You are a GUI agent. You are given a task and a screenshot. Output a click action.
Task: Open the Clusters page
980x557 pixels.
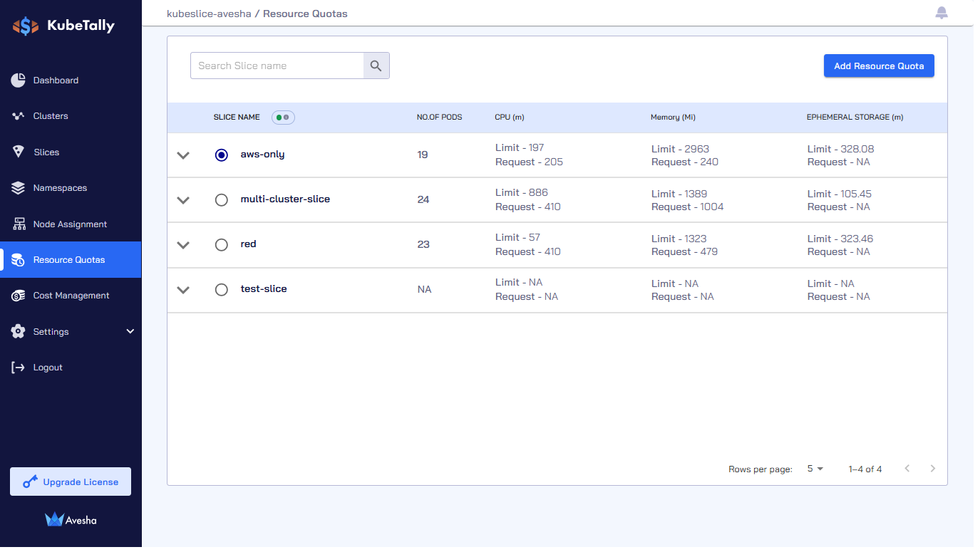coord(71,116)
